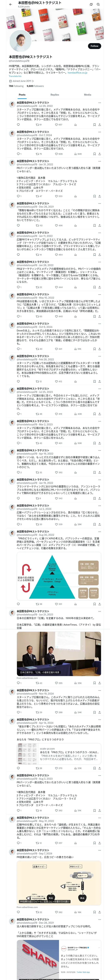The width and height of the screenshot is (110, 980).
Task: Click Translate bio
Action: 15,76
